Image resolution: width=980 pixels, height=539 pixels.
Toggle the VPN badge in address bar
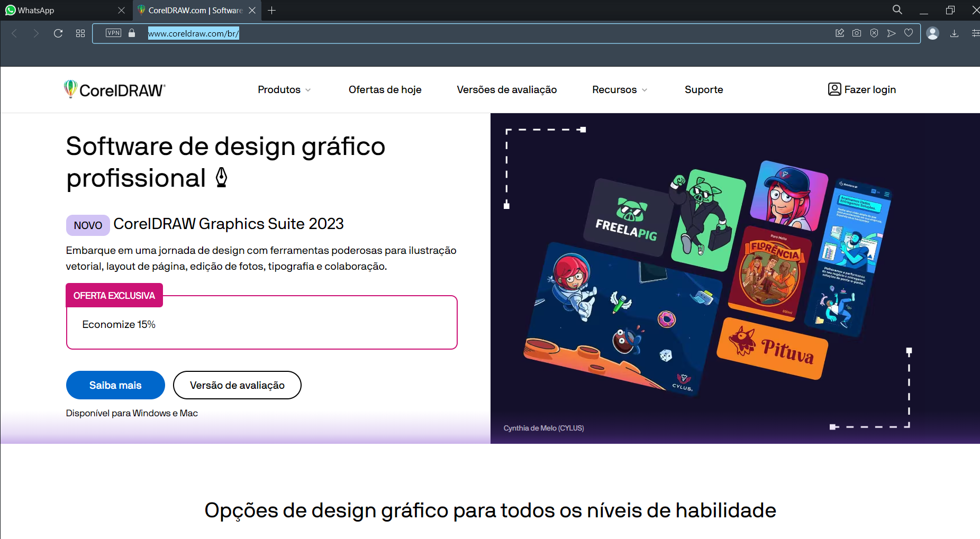tap(113, 33)
